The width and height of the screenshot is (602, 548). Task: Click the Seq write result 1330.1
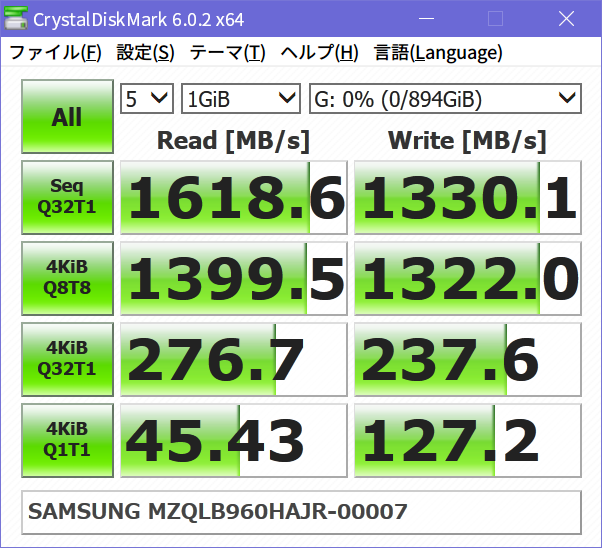(467, 198)
